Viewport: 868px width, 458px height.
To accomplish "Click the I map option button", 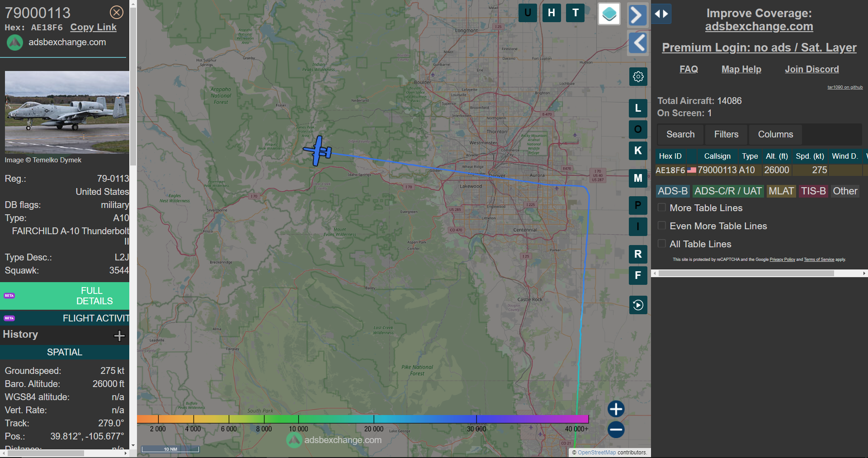I will tap(638, 227).
